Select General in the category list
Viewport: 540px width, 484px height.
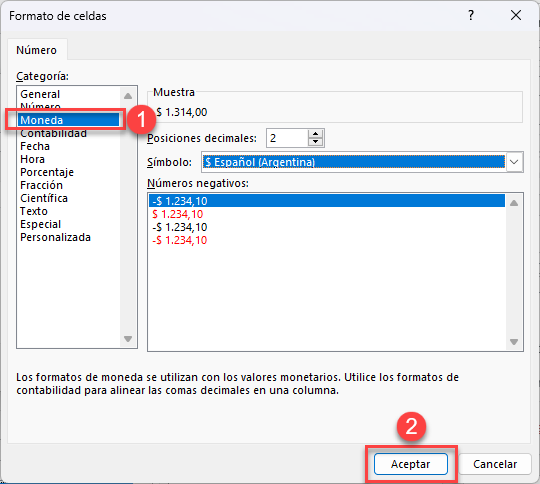(x=68, y=94)
